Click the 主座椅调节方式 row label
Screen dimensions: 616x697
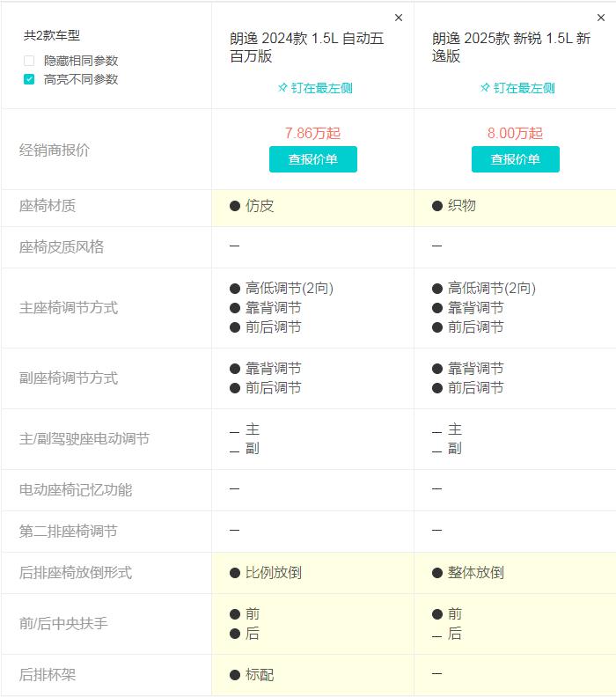pos(69,308)
